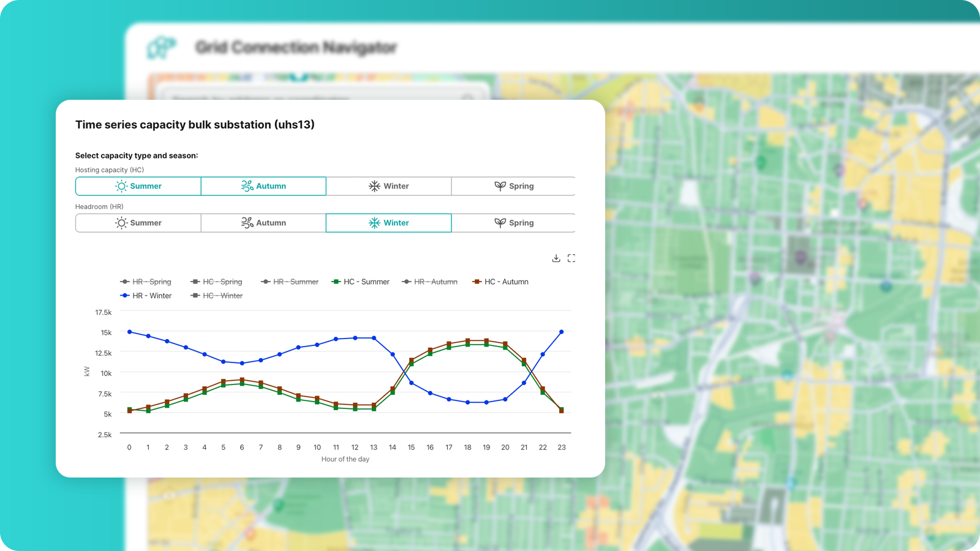This screenshot has height=551, width=980.
Task: Click the blurred map search field
Action: 322,94
